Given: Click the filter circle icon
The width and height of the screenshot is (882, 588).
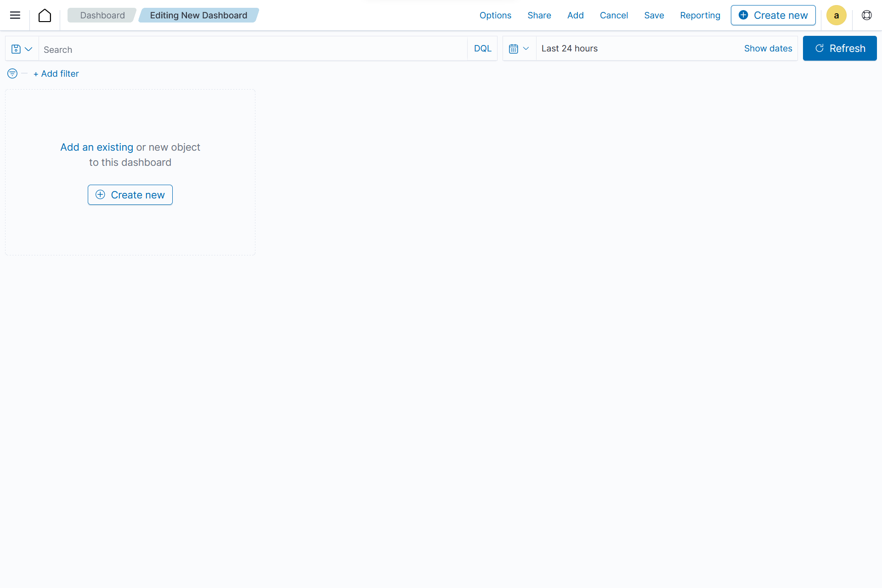Looking at the screenshot, I should click(x=12, y=73).
